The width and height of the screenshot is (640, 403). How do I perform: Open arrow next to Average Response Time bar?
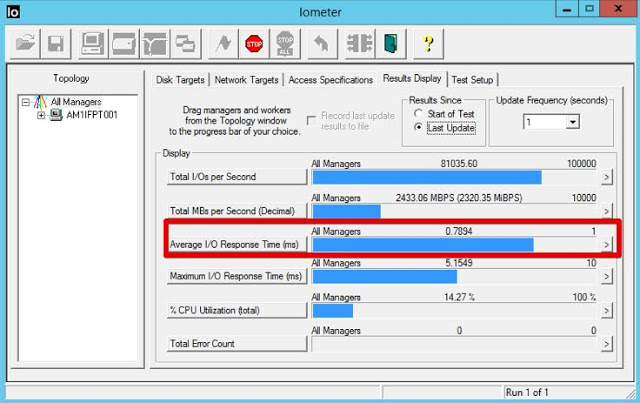(x=607, y=245)
